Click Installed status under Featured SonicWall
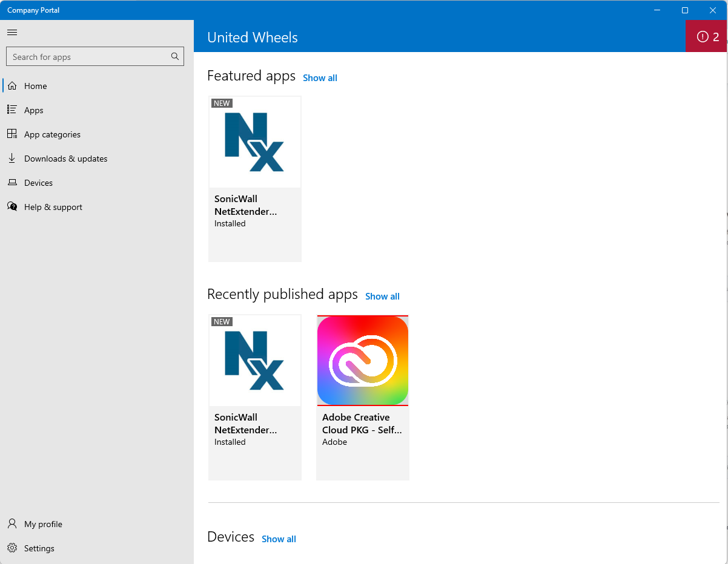 (230, 223)
